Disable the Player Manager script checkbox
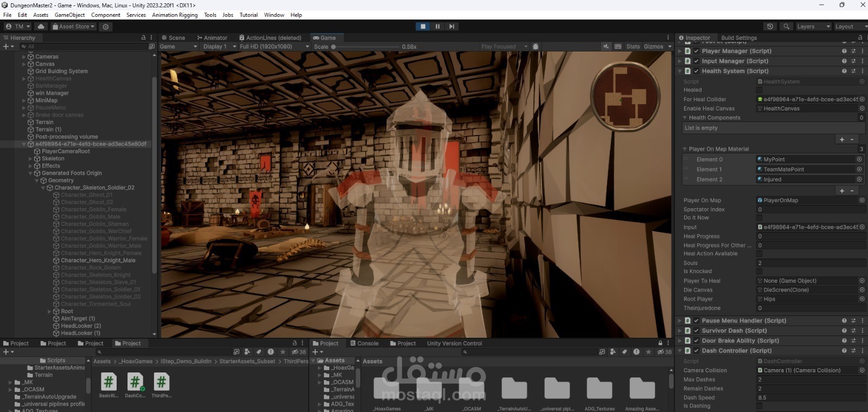The height and width of the screenshot is (412, 868). click(696, 51)
